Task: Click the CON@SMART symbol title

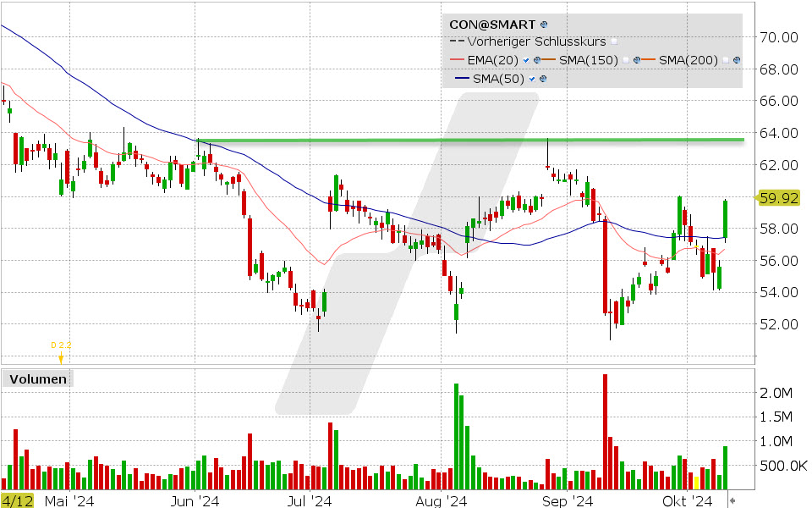Action: [x=492, y=25]
